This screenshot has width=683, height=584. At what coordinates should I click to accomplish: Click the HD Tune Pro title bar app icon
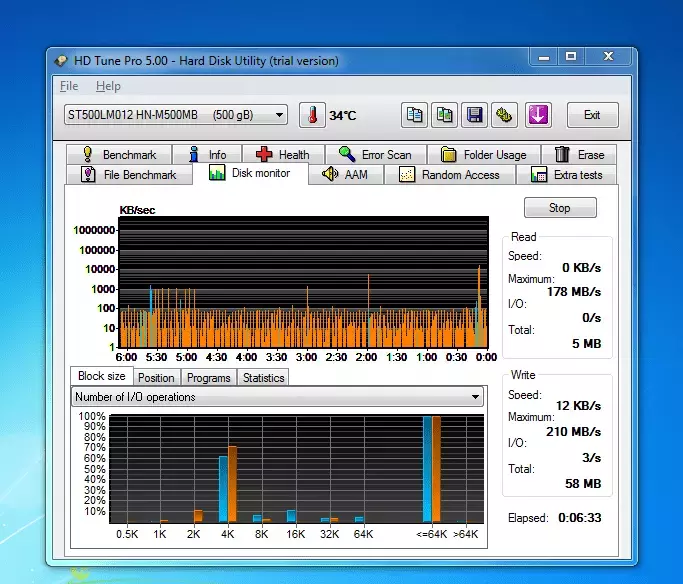click(x=61, y=61)
